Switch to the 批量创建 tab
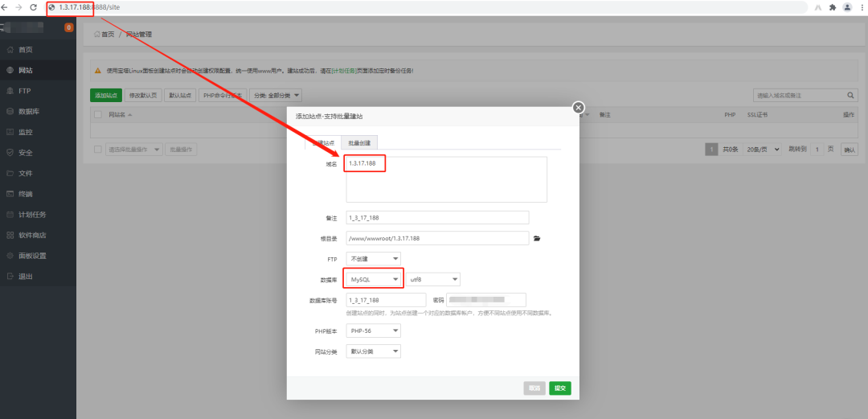This screenshot has width=868, height=419. (359, 142)
